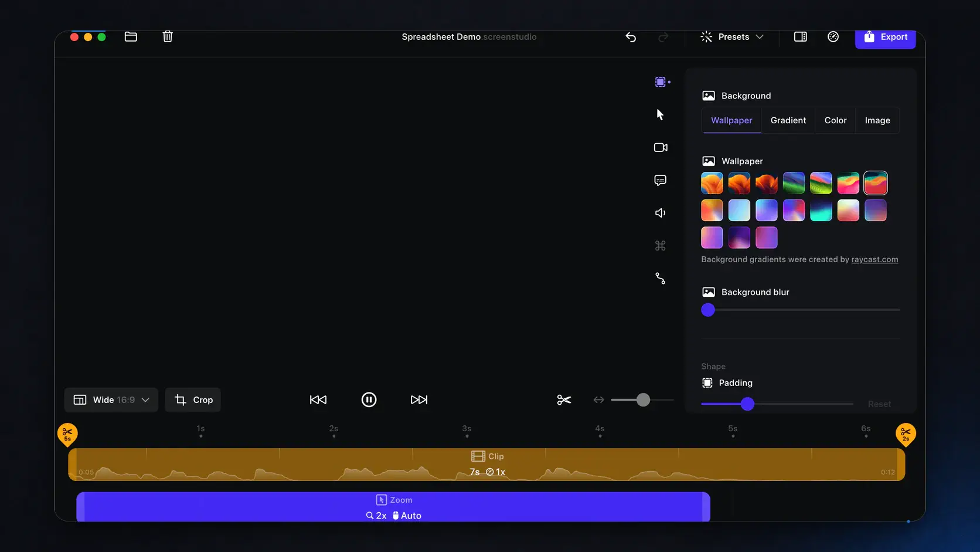
Task: Adjust the Padding slider handle
Action: 747,404
